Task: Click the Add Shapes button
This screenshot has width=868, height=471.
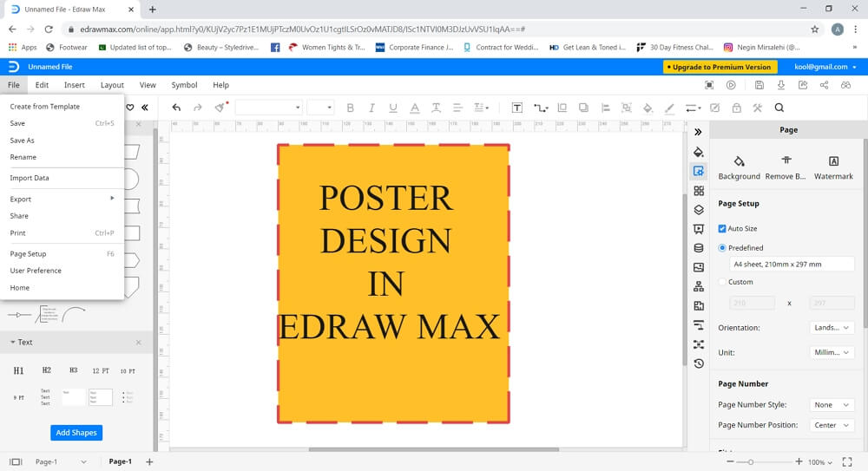Action: 76,433
